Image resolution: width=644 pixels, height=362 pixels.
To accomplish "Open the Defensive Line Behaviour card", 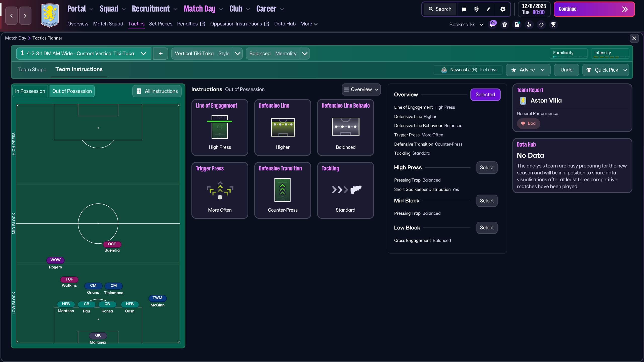I will [x=346, y=127].
